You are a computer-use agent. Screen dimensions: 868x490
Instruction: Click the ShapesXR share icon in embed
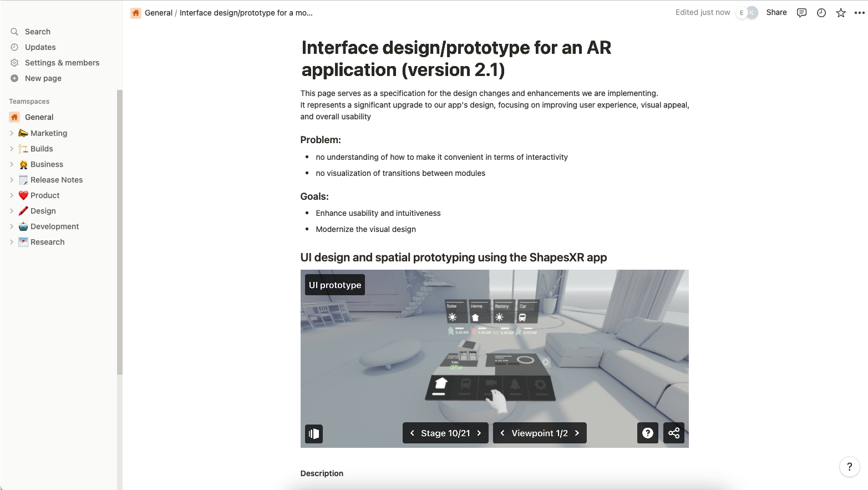coord(674,433)
